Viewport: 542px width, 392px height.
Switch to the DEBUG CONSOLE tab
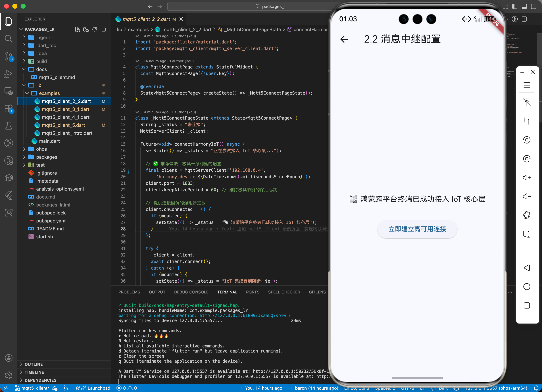[x=191, y=292]
